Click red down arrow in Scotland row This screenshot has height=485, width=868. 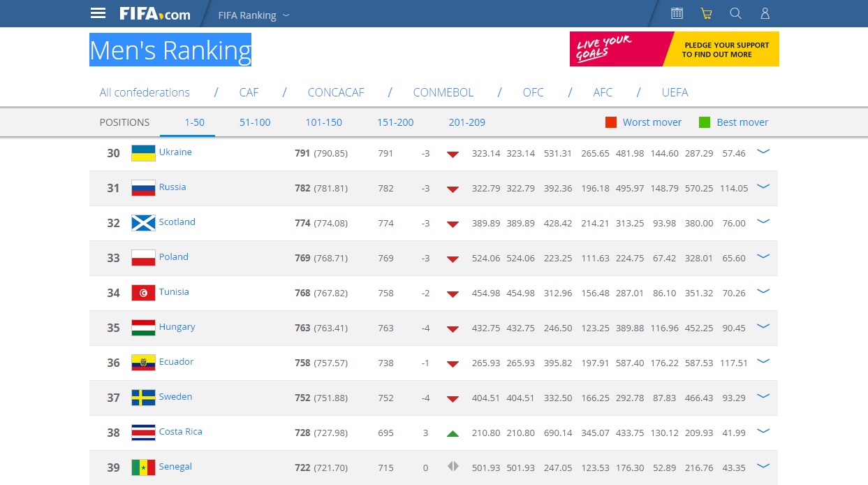(453, 224)
